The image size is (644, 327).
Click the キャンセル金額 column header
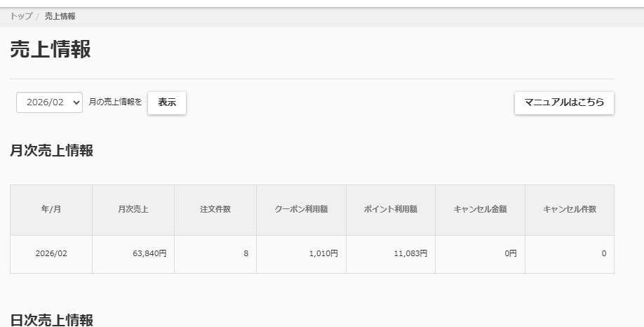coord(480,210)
